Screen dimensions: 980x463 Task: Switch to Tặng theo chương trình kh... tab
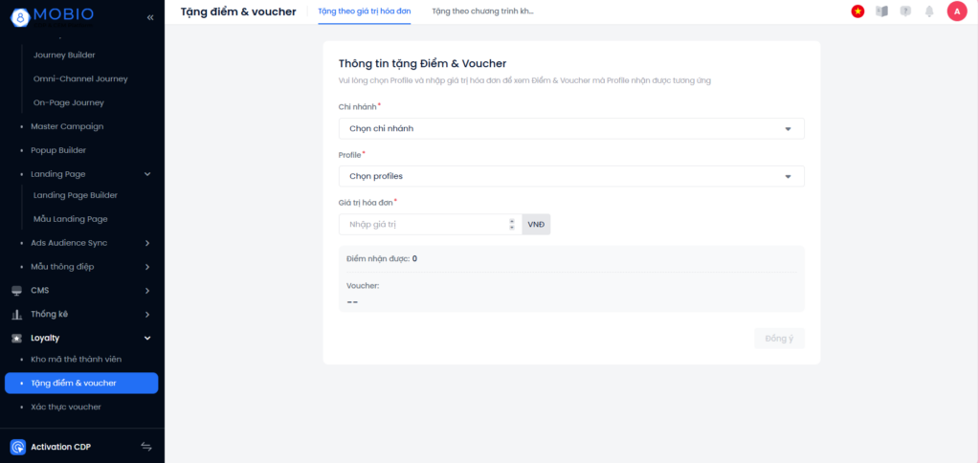[482, 11]
